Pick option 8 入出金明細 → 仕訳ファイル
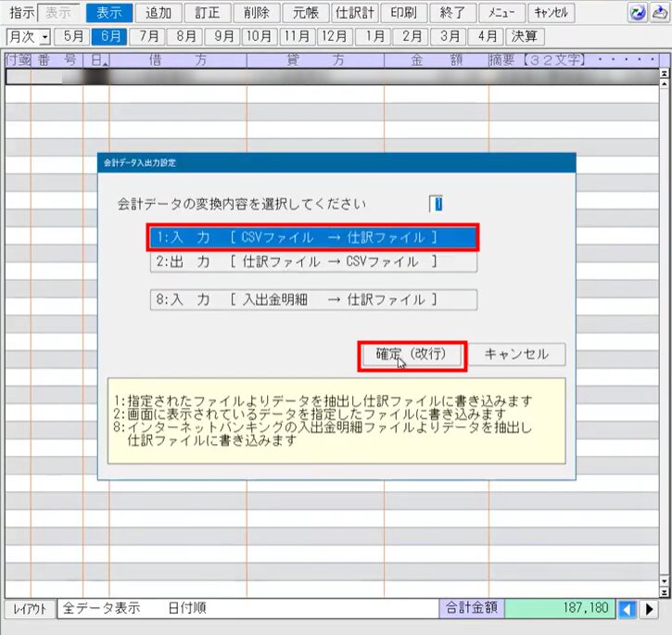Viewport: 672px width, 635px height. pos(312,299)
